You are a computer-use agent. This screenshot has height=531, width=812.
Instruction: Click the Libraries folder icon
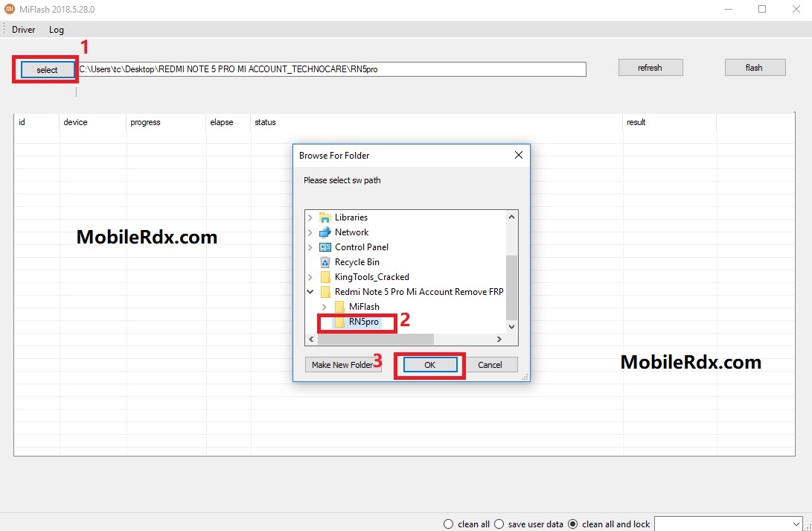pyautogui.click(x=325, y=217)
